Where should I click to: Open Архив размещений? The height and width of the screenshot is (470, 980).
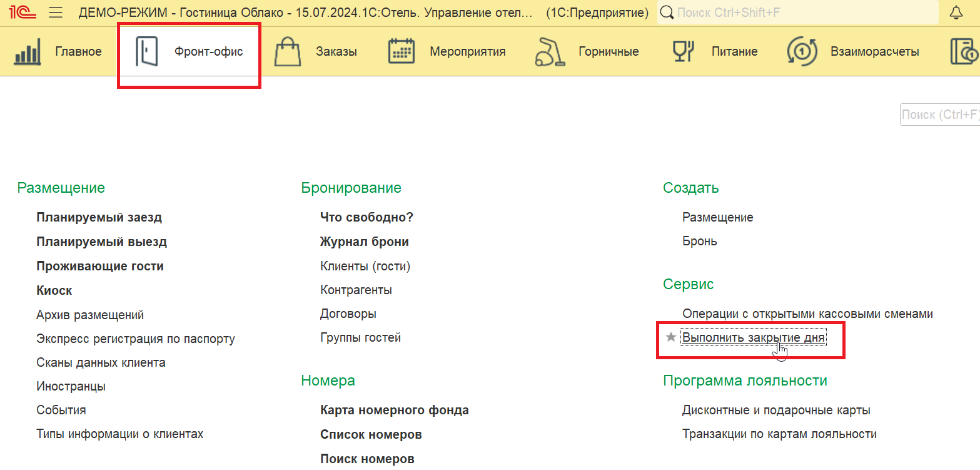point(90,315)
